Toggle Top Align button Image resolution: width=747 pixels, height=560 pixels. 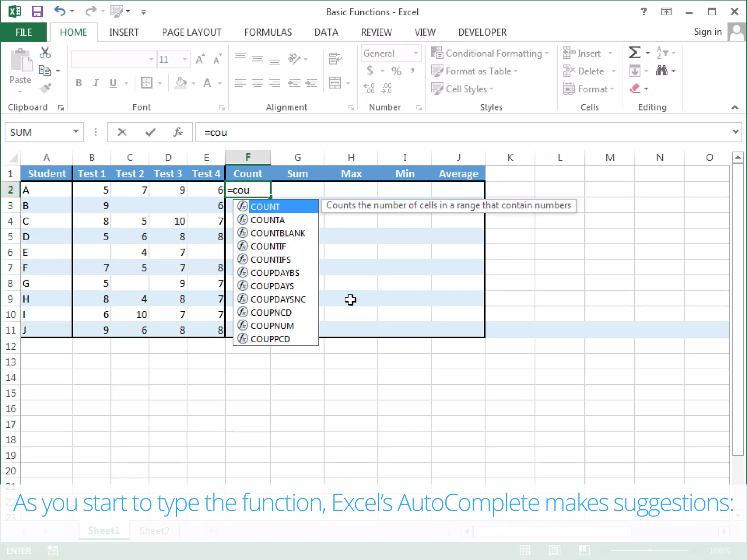[x=240, y=57]
